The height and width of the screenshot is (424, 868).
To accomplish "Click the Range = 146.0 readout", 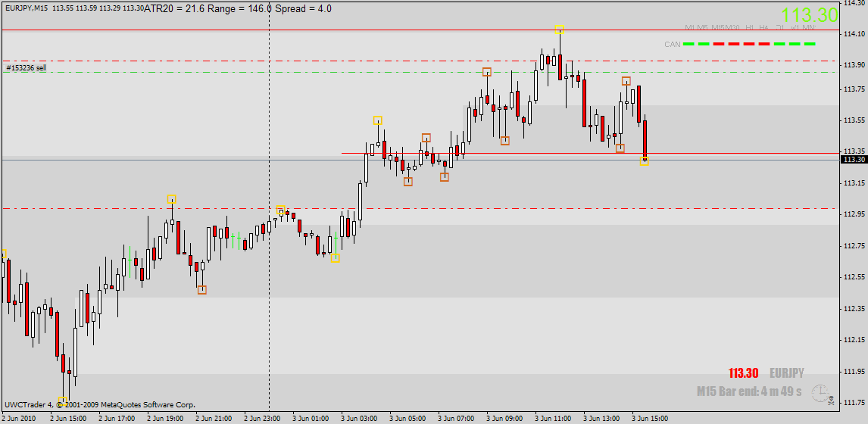I will [239, 8].
